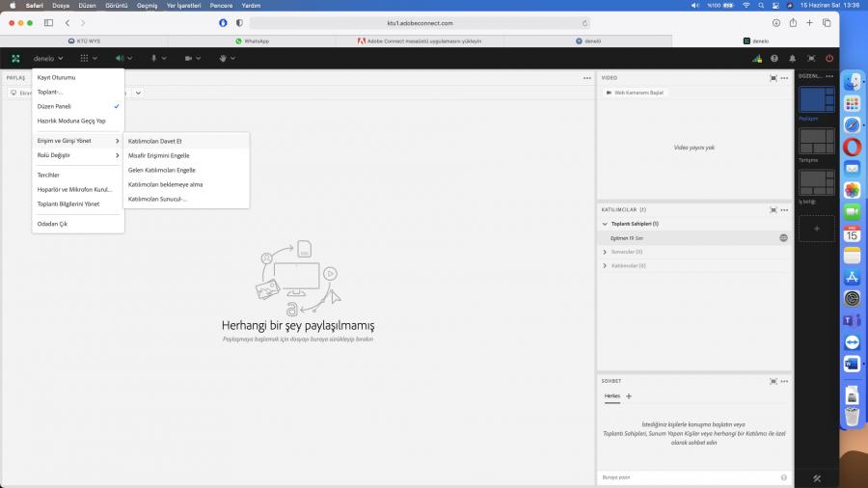Collapse the Toplantı Sahipleri group

tap(605, 224)
